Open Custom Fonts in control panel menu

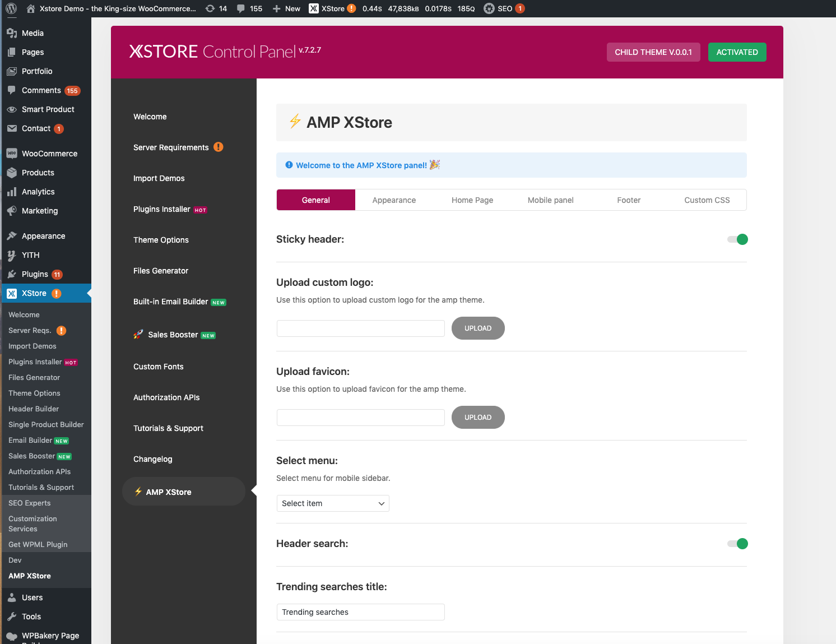pos(159,367)
